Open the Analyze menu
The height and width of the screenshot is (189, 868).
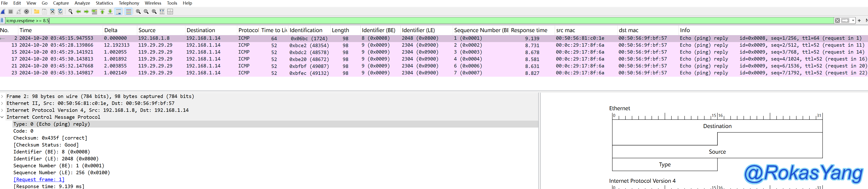[82, 3]
